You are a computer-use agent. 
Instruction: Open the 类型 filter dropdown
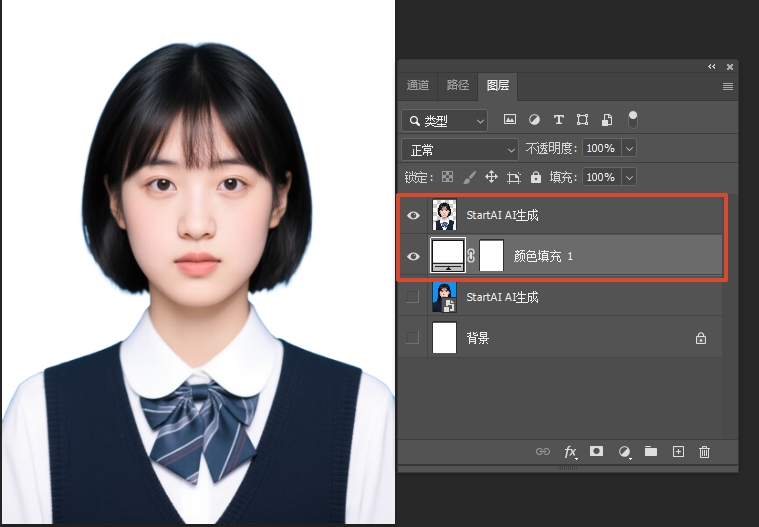(x=444, y=120)
